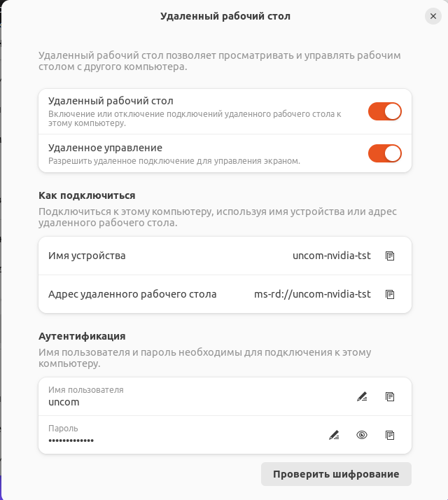Disable the Удаленный рабочий стол switch
This screenshot has height=500, width=448.
pyautogui.click(x=385, y=111)
